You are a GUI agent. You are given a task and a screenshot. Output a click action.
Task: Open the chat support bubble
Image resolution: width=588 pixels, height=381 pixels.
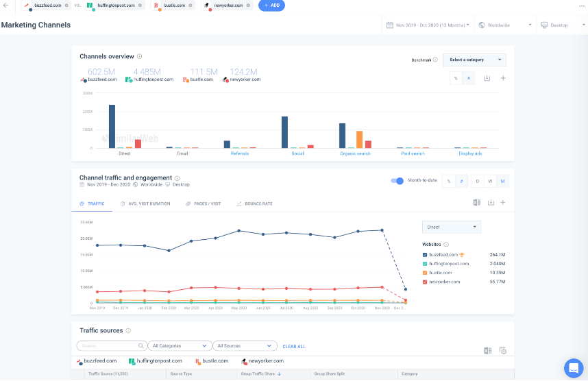coord(573,368)
